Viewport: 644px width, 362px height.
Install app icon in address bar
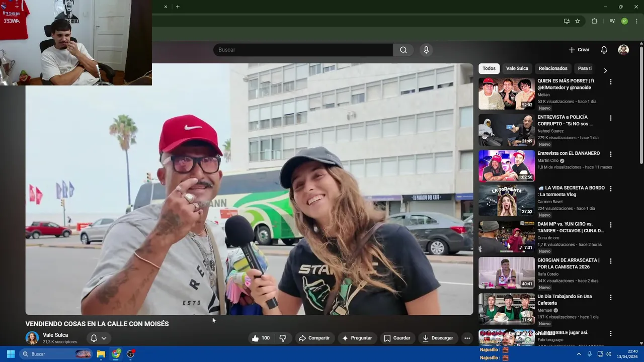(x=567, y=21)
